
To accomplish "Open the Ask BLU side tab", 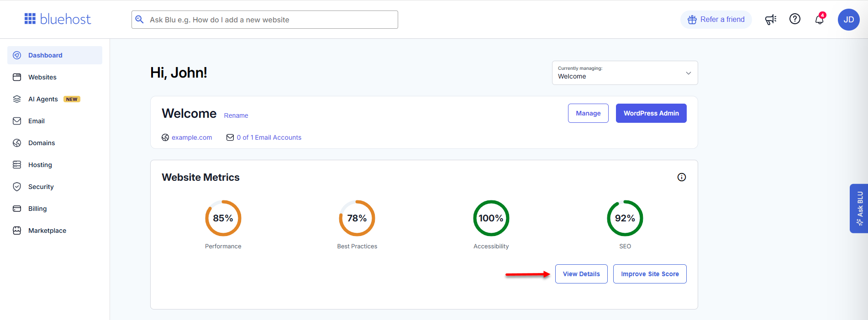I will coord(859,209).
